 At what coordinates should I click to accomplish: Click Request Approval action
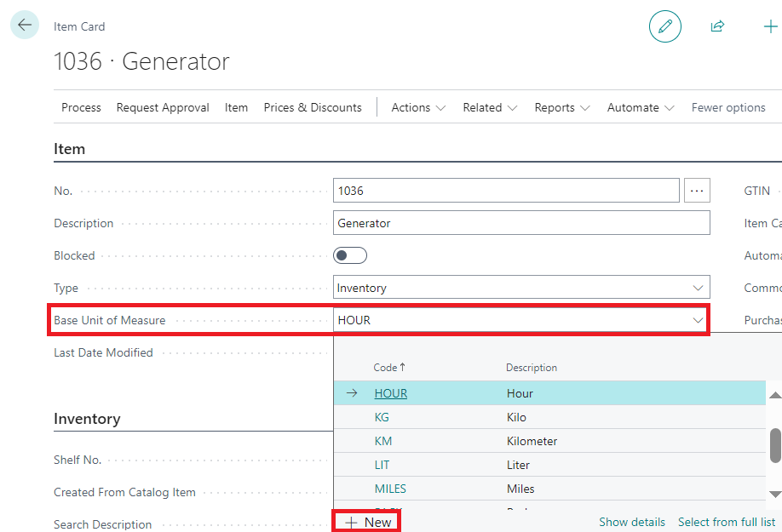tap(163, 107)
